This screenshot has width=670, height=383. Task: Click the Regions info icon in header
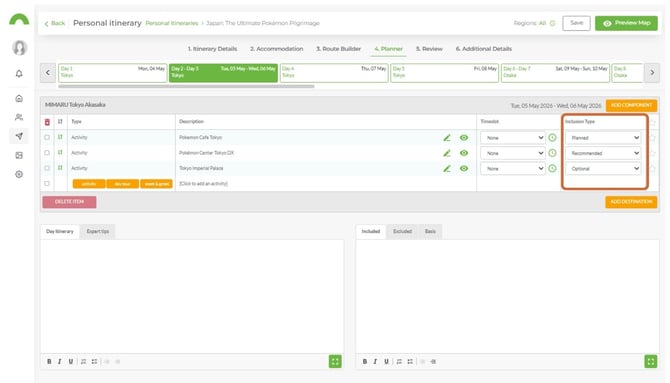pos(552,23)
